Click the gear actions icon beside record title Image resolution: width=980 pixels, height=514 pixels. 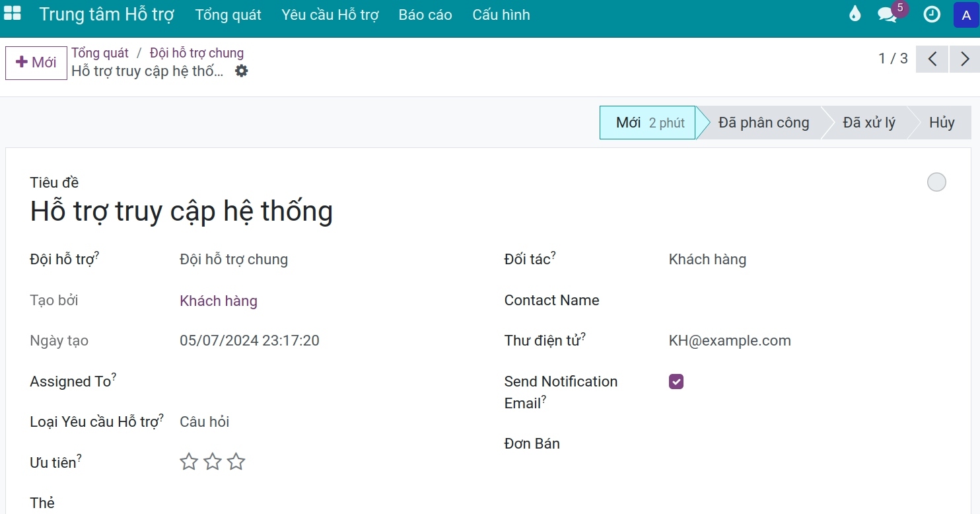[242, 71]
